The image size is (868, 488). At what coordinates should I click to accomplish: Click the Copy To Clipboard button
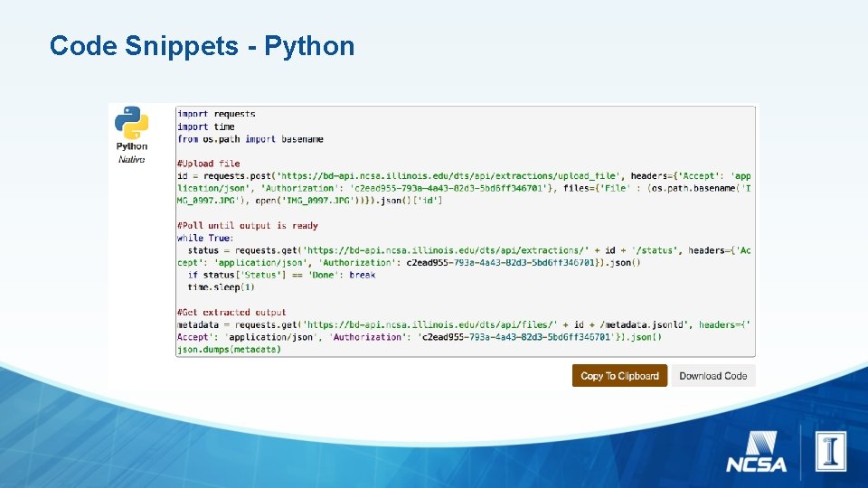pos(619,376)
